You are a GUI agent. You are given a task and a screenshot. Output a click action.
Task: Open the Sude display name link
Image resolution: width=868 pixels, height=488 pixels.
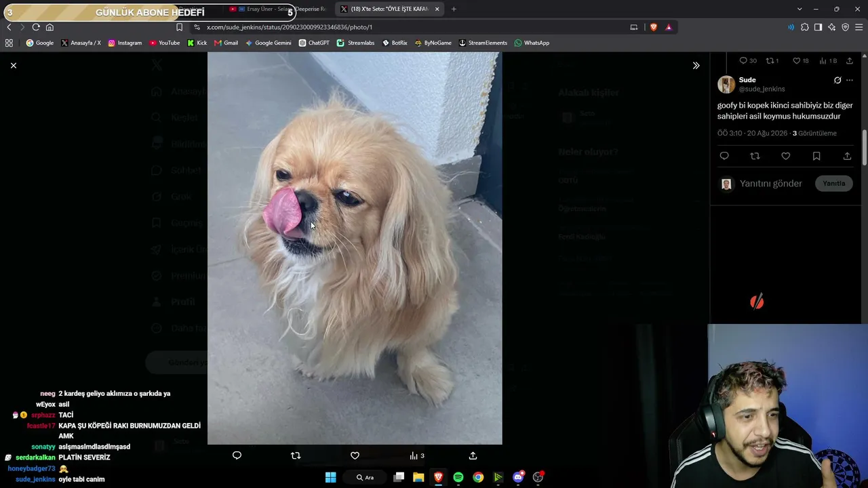747,80
